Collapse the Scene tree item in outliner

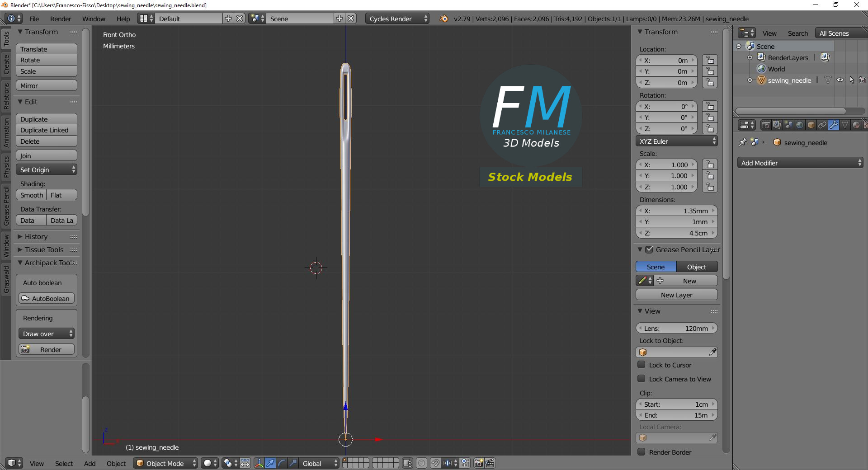(739, 46)
